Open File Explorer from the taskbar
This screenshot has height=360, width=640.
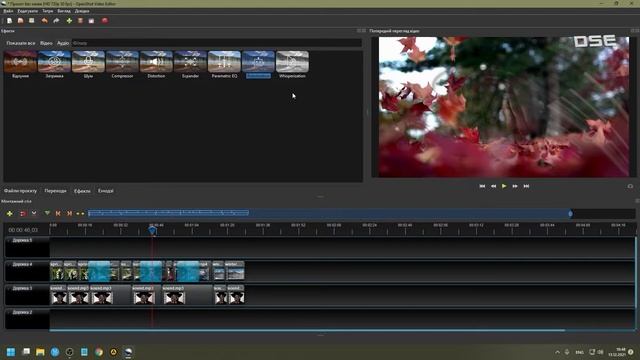[x=40, y=352]
